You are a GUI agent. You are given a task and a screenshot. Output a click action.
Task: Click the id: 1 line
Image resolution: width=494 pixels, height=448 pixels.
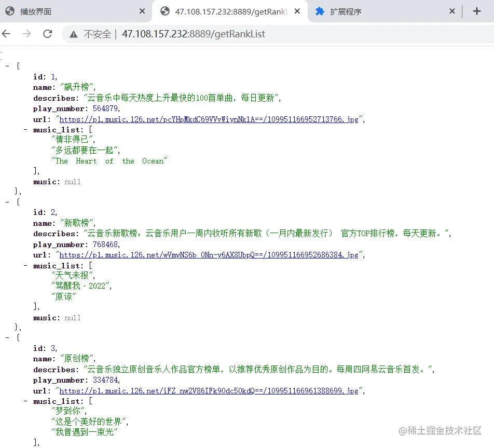(x=45, y=77)
